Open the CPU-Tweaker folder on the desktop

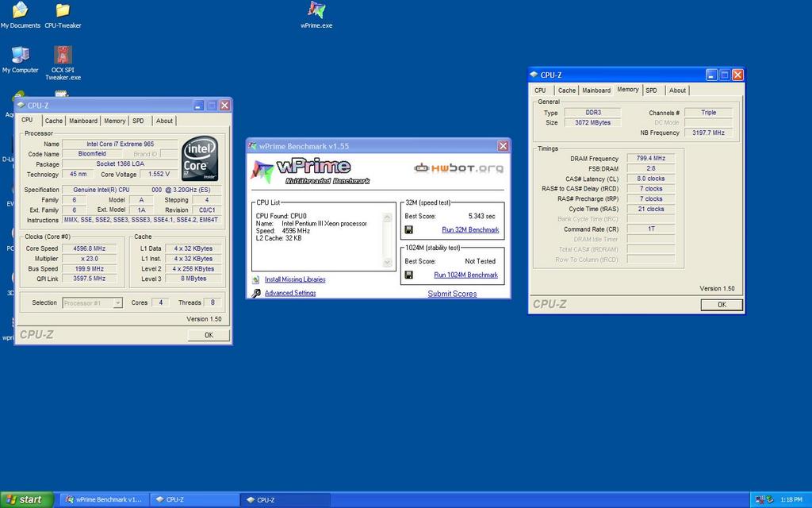click(x=63, y=14)
